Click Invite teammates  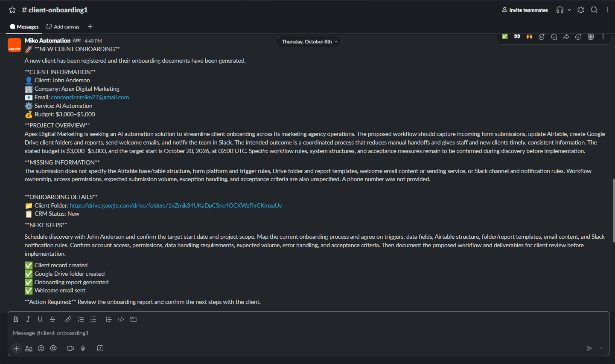525,10
